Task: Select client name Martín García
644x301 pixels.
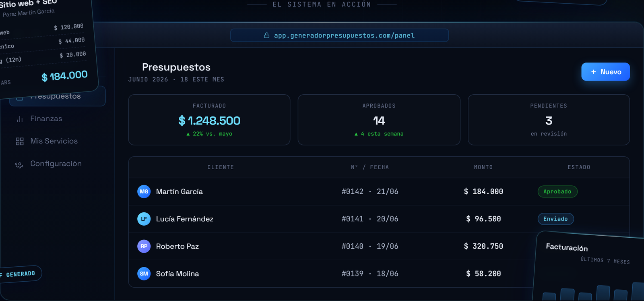Action: (x=180, y=191)
